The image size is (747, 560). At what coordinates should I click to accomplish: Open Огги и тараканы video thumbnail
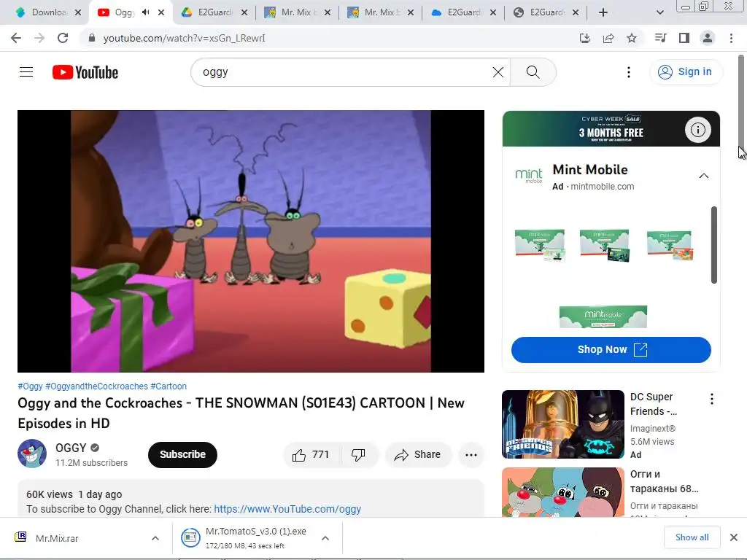[562, 492]
